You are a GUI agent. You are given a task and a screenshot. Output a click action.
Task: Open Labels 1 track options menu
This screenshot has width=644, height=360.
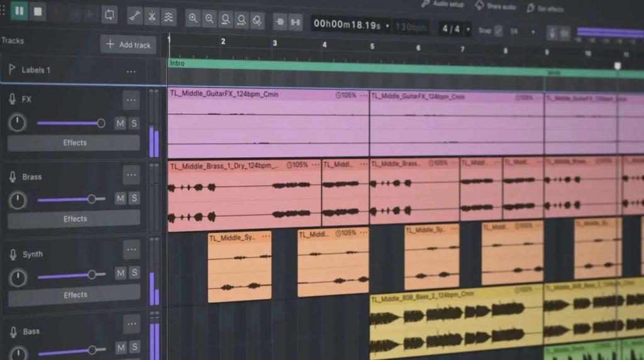tap(131, 72)
